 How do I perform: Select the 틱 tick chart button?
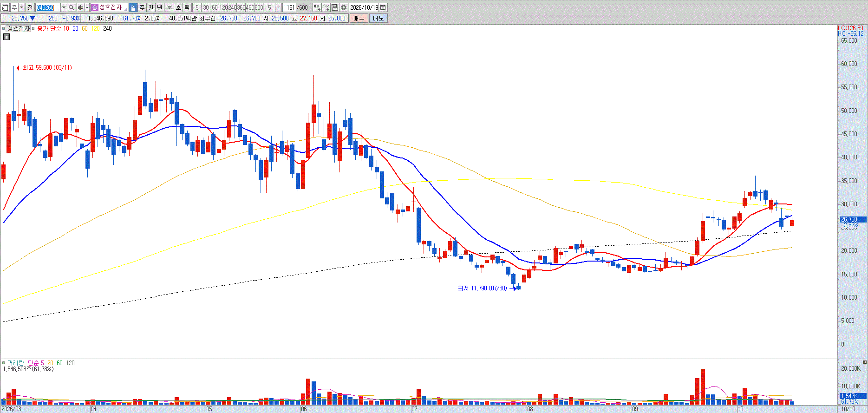[x=187, y=7]
